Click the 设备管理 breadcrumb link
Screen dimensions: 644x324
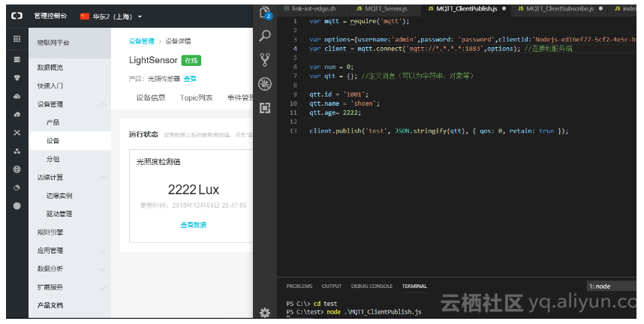(141, 41)
